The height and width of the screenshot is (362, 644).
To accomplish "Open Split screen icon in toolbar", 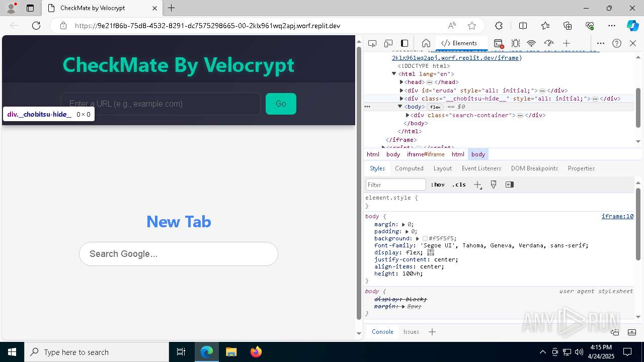I will point(523,26).
